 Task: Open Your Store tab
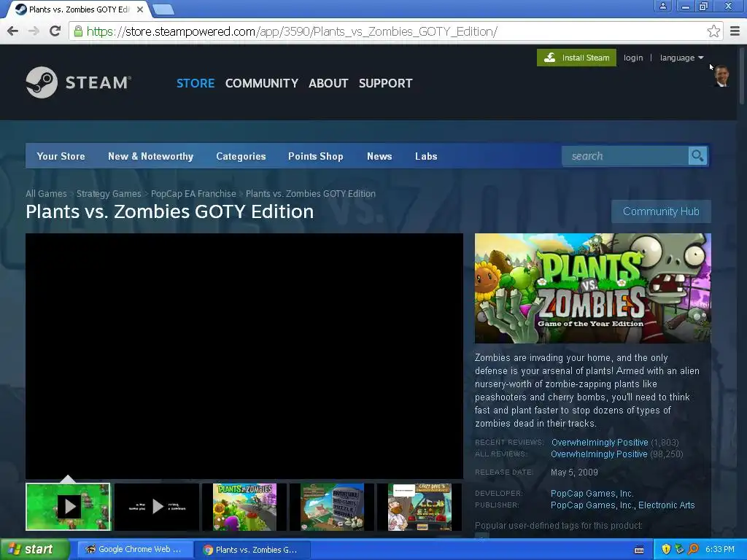[x=61, y=156]
